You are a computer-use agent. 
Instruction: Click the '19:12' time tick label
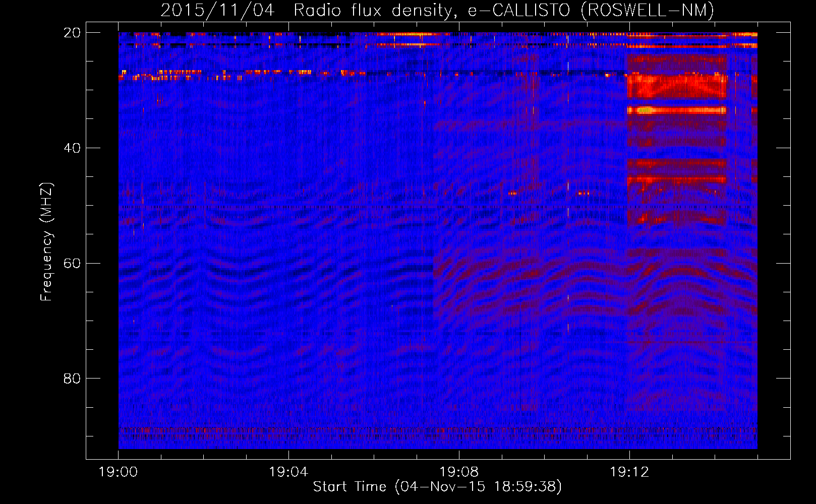point(629,472)
